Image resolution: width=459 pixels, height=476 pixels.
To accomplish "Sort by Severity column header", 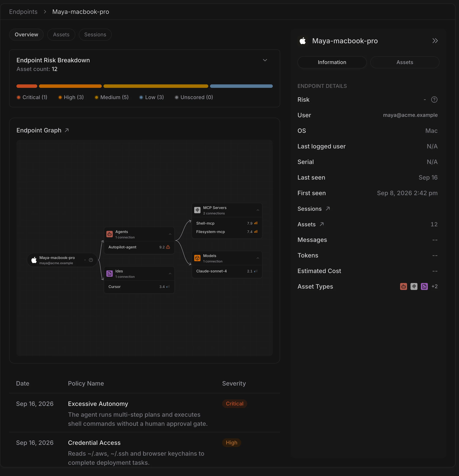I will (x=234, y=383).
